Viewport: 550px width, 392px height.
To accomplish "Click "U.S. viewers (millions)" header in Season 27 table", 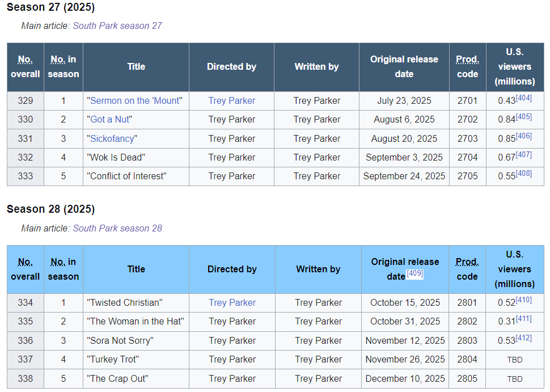I will (x=515, y=67).
